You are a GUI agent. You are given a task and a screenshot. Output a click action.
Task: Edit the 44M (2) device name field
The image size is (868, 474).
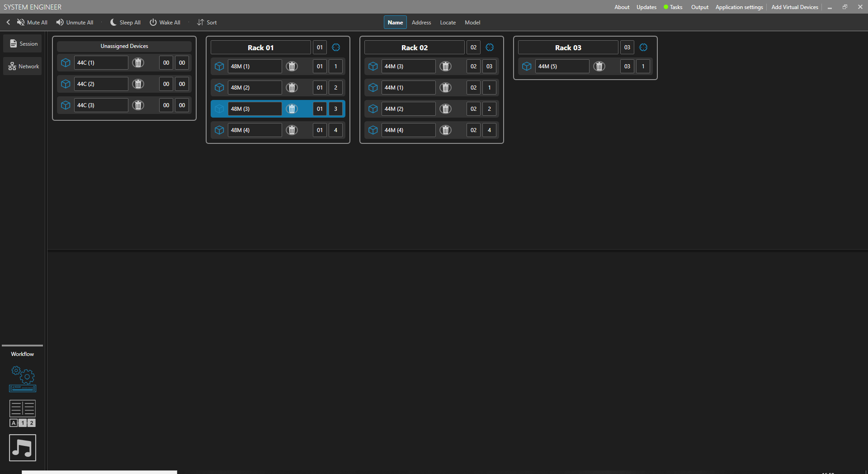tap(409, 109)
